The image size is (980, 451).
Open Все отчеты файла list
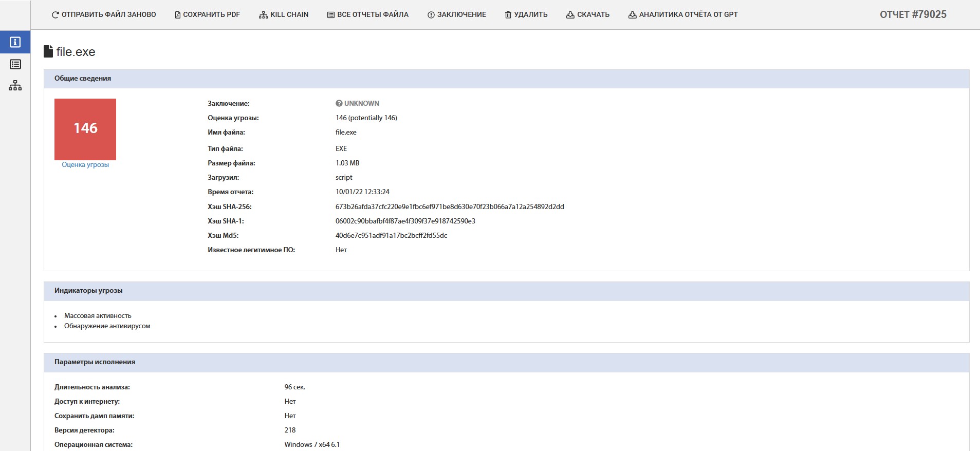pos(368,15)
